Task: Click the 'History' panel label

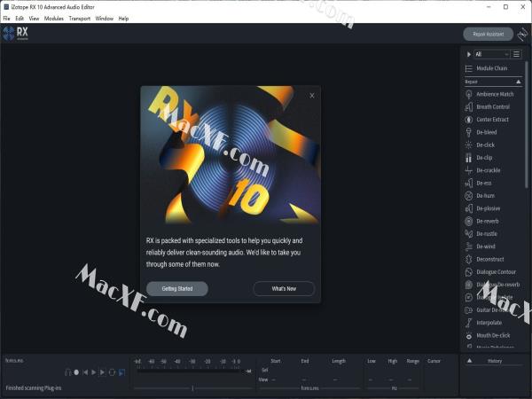Action: pyautogui.click(x=495, y=361)
